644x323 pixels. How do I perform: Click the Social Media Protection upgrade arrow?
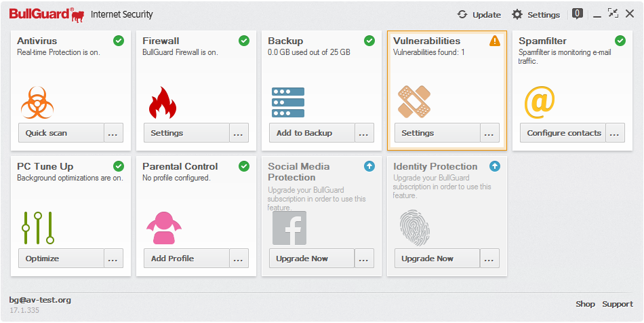click(369, 166)
